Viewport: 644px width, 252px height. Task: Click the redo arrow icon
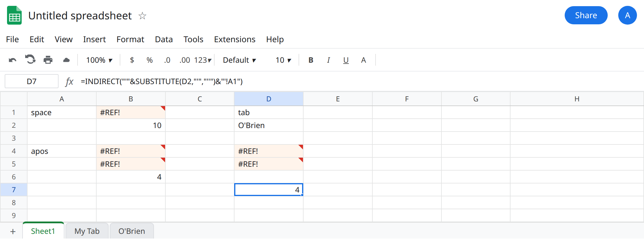(x=30, y=60)
